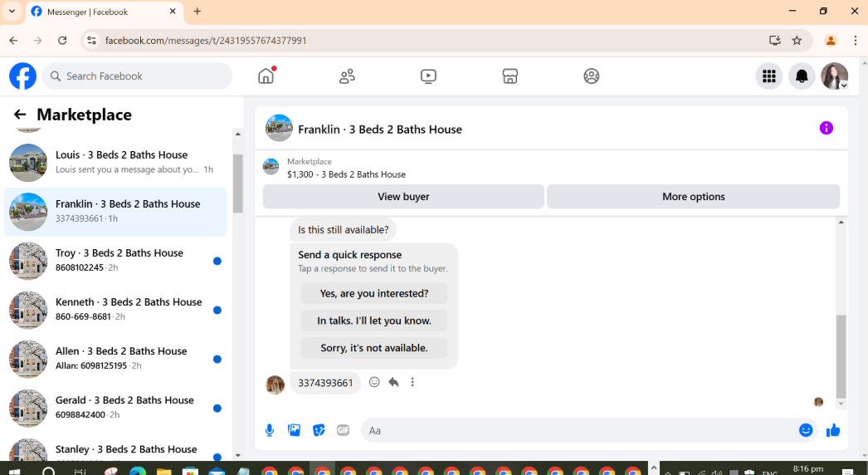Open the Windows Start menu
Viewport: 868px width, 475px height.
pyautogui.click(x=14, y=471)
